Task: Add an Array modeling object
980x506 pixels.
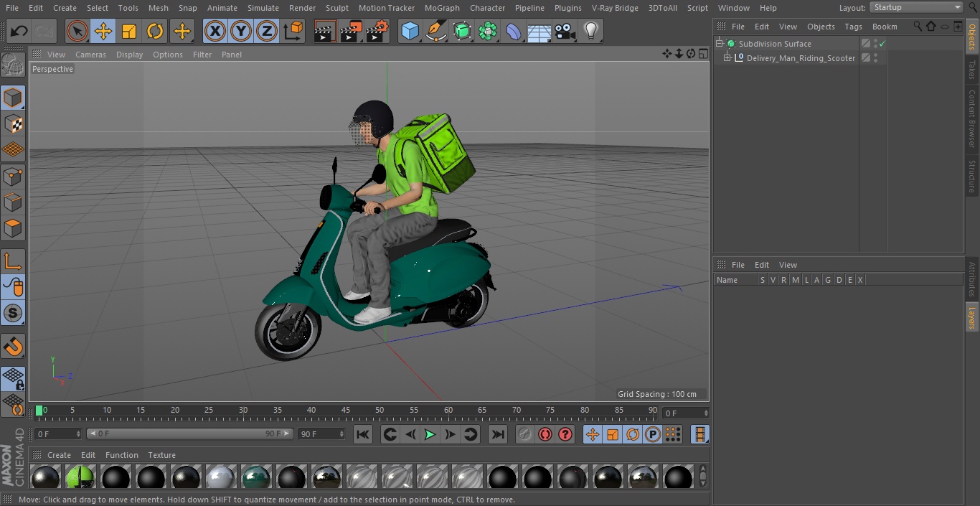Action: coord(488,31)
